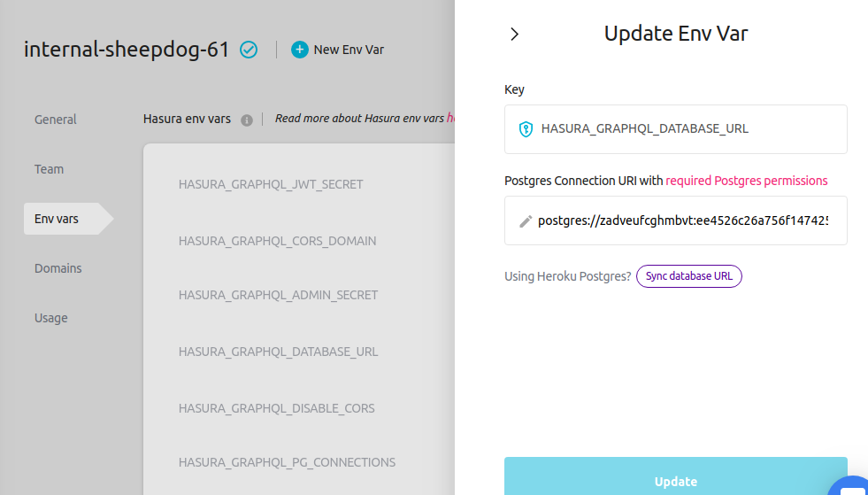Click the plus icon for New Env Var

[x=300, y=50]
